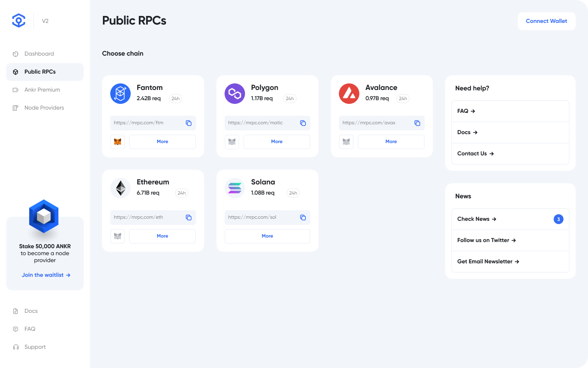Copy the Ethereum RPC URL
This screenshot has width=588, height=368.
(189, 218)
